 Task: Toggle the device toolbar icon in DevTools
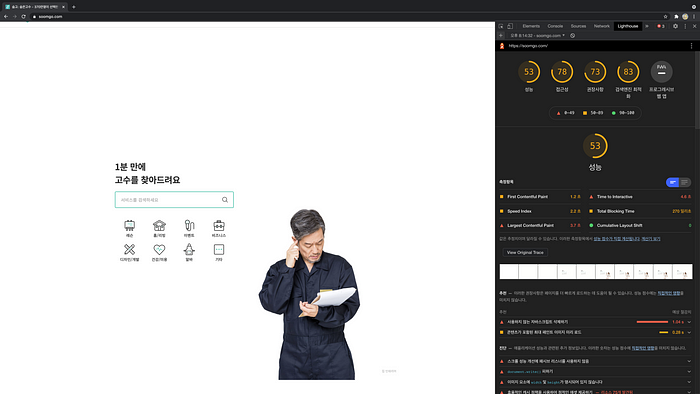510,26
